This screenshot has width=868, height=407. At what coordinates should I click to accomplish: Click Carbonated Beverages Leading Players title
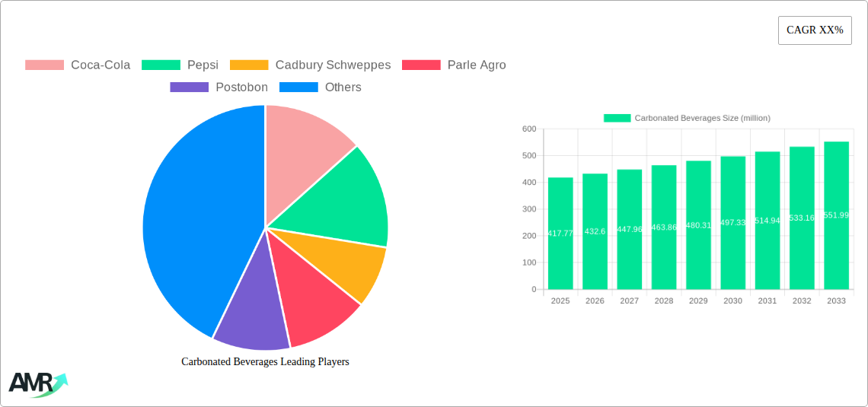point(265,362)
